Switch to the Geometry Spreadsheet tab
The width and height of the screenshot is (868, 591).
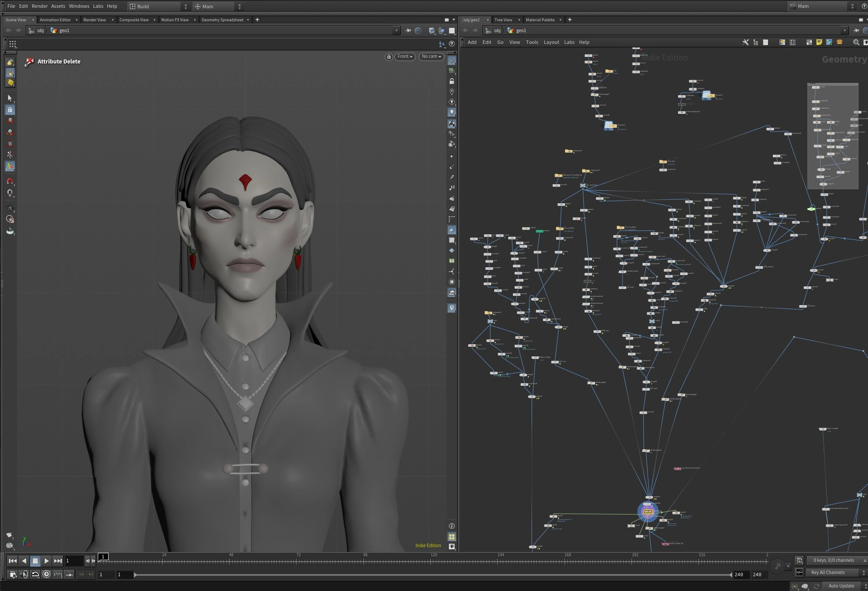coord(222,20)
